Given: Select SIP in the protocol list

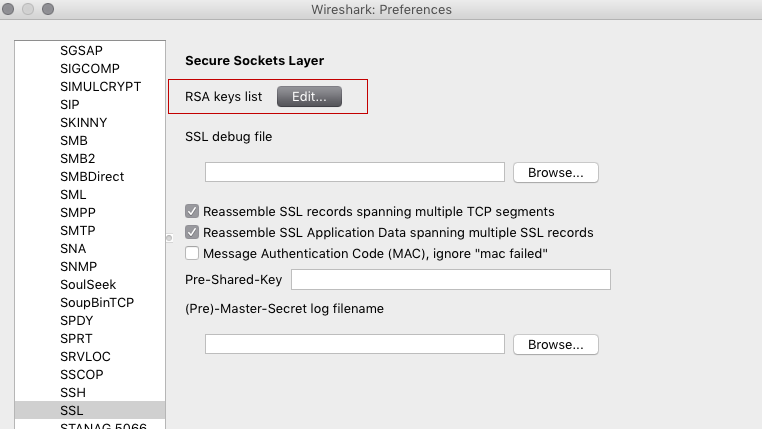Looking at the screenshot, I should coord(70,104).
